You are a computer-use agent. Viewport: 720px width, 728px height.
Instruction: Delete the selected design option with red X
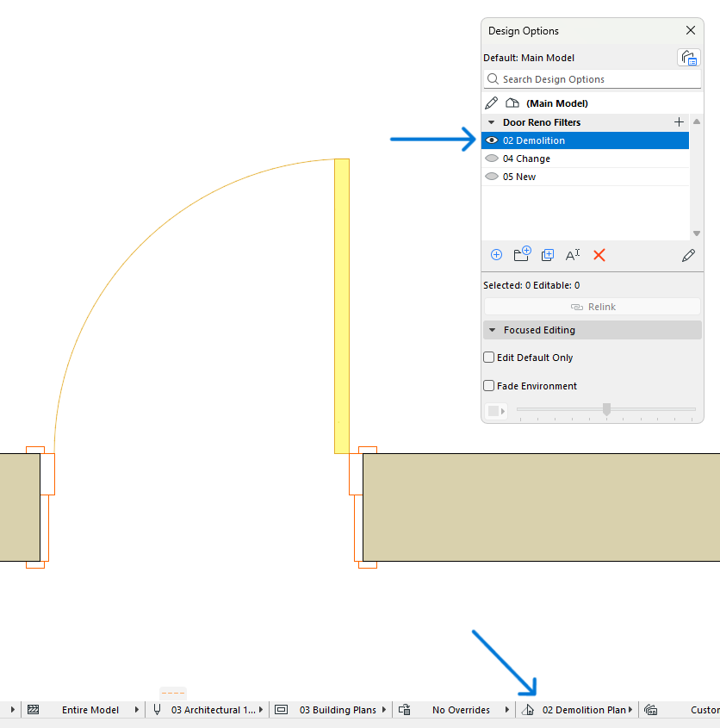[x=599, y=255]
